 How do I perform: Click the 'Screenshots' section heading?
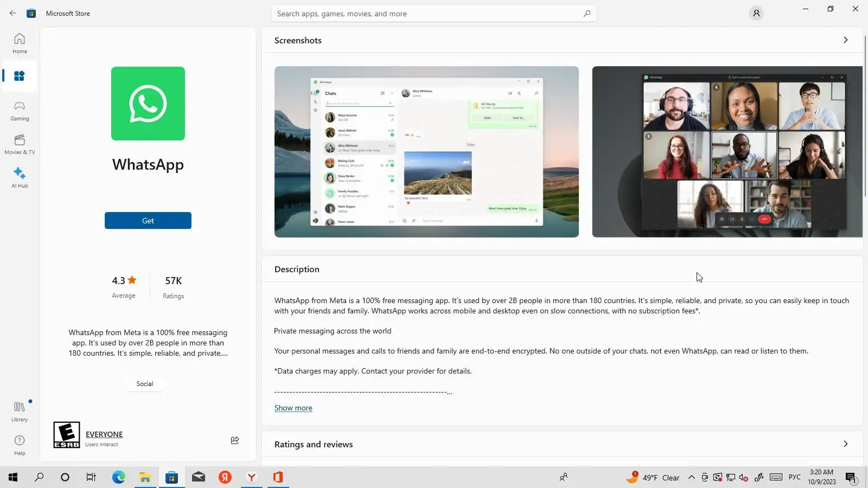point(298,41)
